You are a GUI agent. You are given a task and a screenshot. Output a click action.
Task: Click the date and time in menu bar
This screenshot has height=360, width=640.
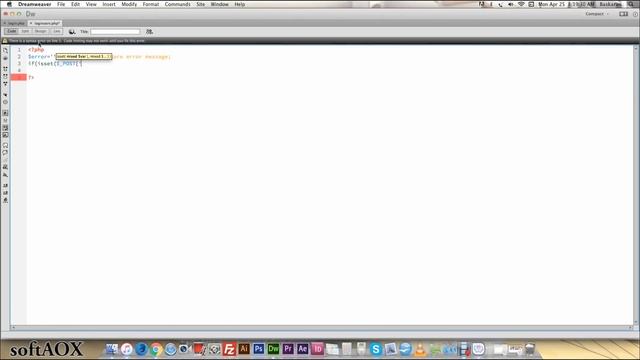pos(567,4)
